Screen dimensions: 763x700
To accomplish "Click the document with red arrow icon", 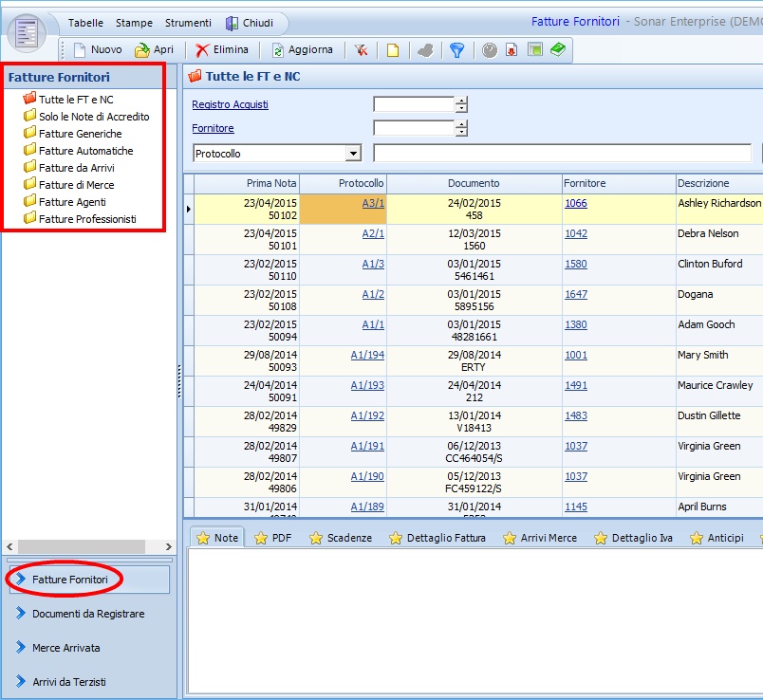I will point(512,50).
